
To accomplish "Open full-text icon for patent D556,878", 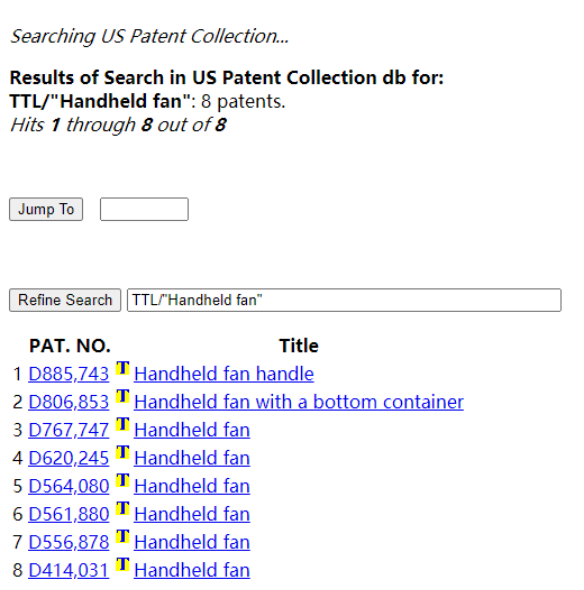I will (x=122, y=536).
